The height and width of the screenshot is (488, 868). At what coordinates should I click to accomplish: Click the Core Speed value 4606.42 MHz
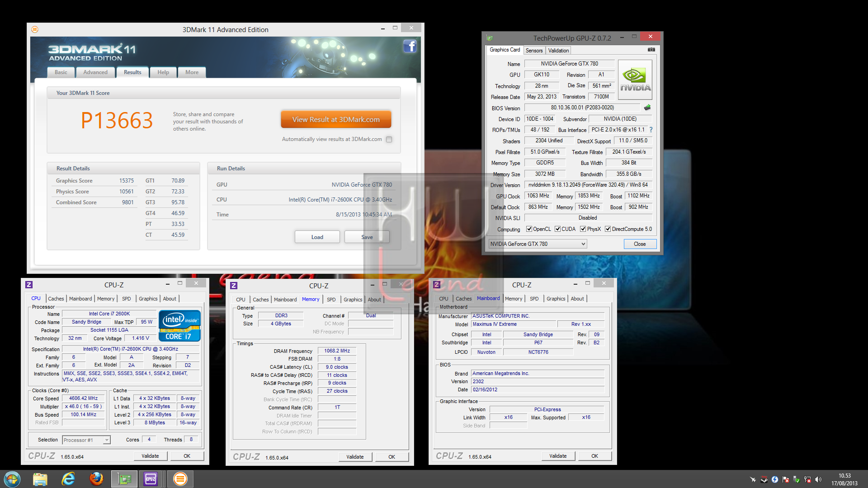(83, 399)
